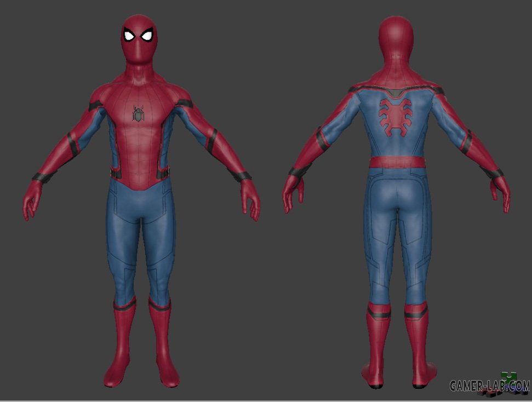Click the red belt on the back-view model
532x402 pixels.
pos(396,162)
